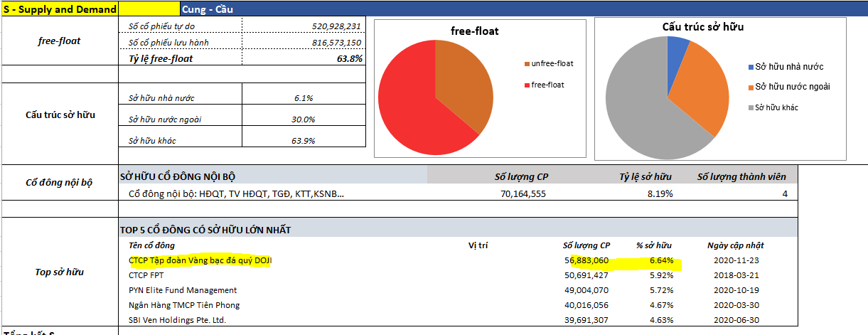Click the 2020-06-30 update date for SBI Ven

click(x=735, y=320)
